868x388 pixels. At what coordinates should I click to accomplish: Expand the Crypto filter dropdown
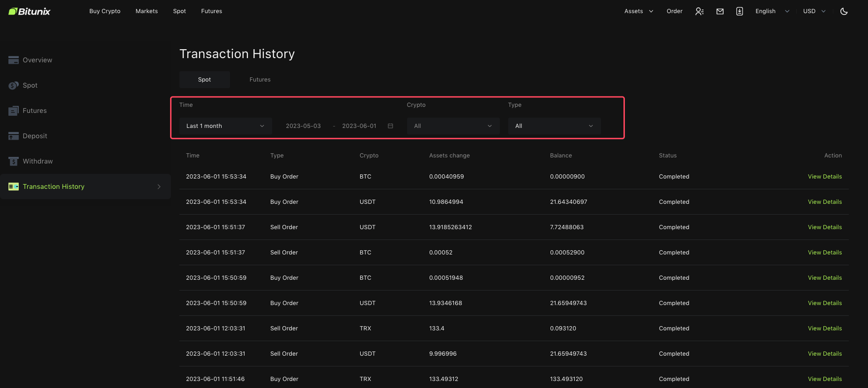(453, 126)
